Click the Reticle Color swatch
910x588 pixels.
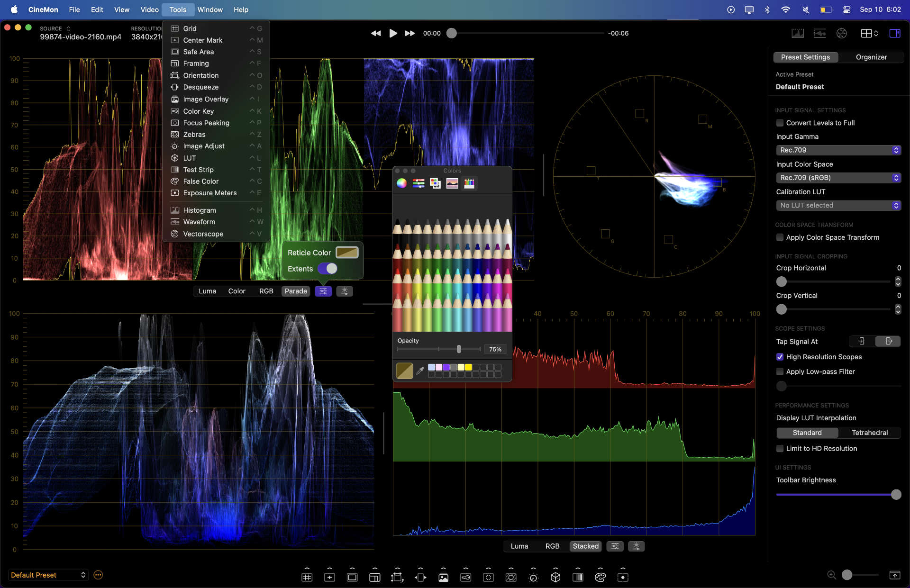(x=347, y=253)
